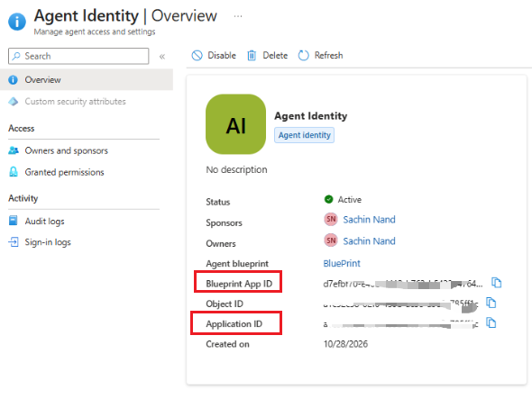Select the Active status text
The width and height of the screenshot is (532, 408).
pyautogui.click(x=350, y=200)
